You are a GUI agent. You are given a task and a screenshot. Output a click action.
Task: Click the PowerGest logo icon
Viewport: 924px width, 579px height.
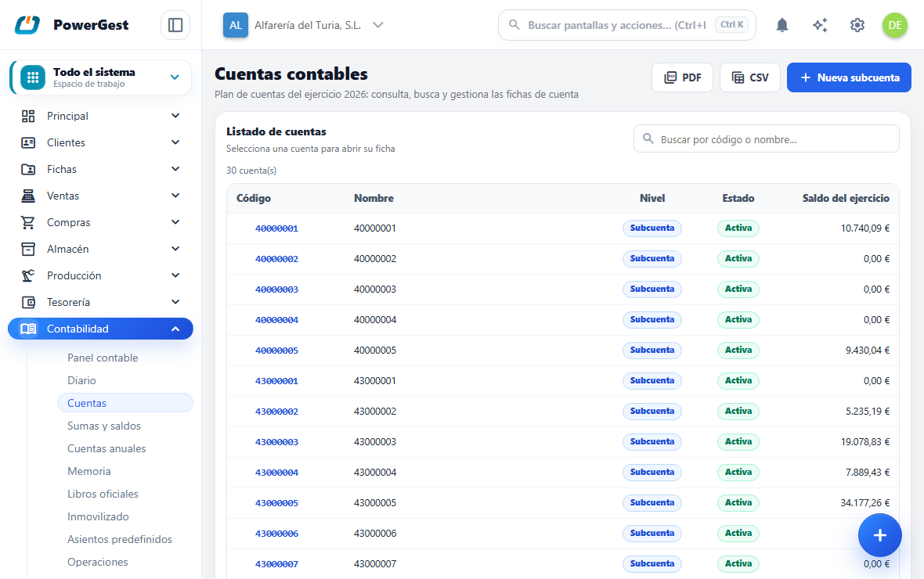coord(27,25)
